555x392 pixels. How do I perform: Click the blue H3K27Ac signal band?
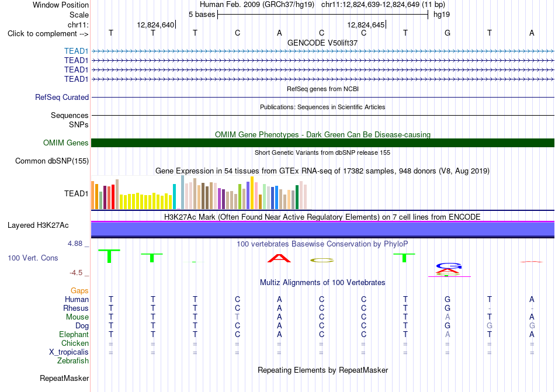(322, 229)
